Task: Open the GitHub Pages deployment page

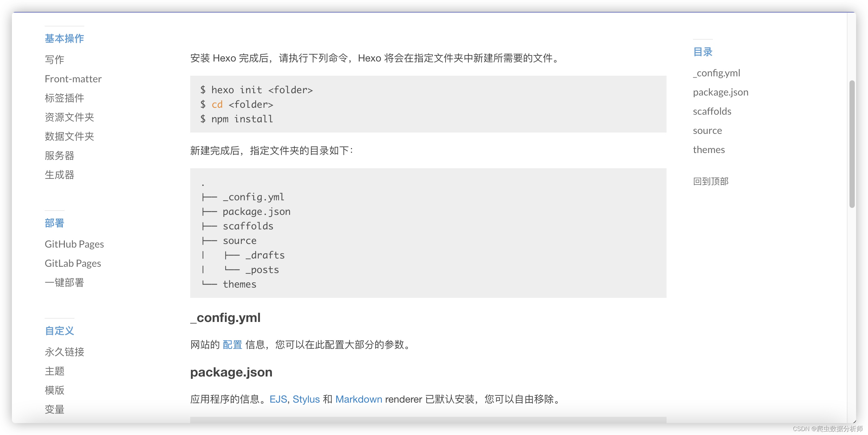Action: [74, 244]
